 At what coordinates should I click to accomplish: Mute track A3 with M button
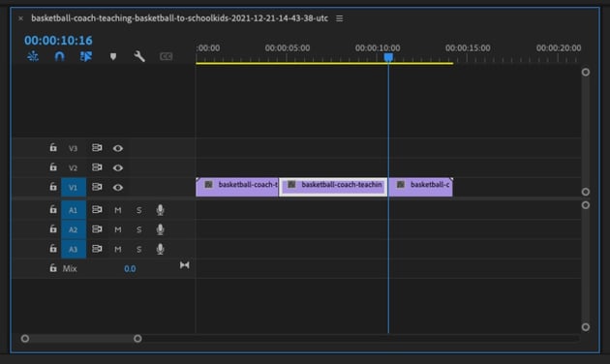click(118, 249)
